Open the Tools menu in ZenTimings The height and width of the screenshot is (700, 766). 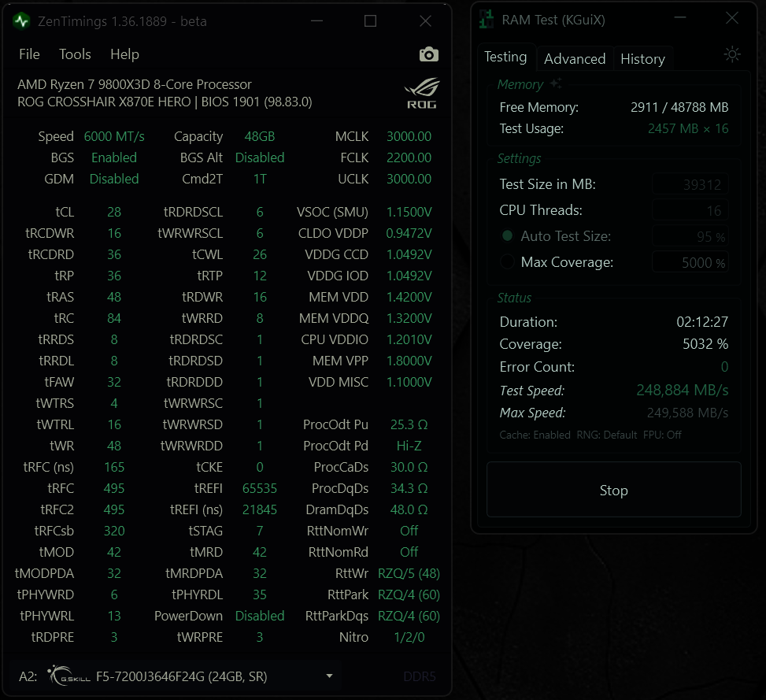75,54
